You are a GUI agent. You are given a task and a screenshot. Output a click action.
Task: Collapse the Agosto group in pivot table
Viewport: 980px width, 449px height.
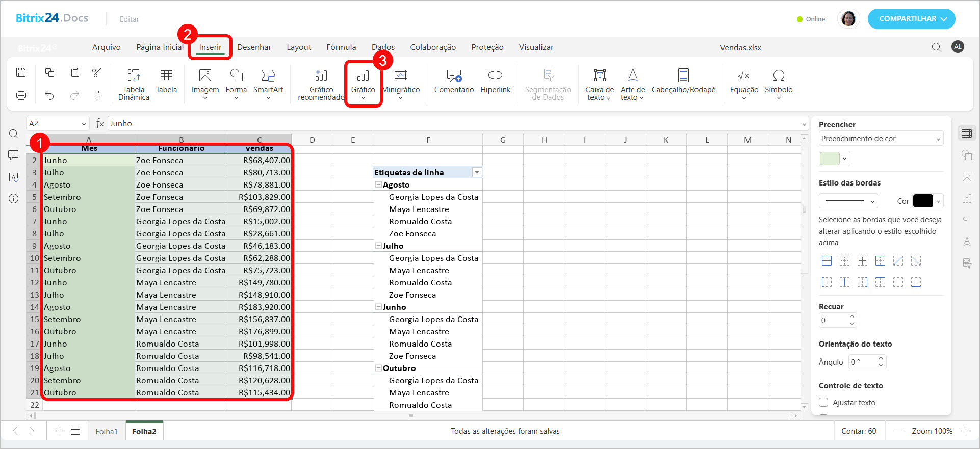click(378, 185)
